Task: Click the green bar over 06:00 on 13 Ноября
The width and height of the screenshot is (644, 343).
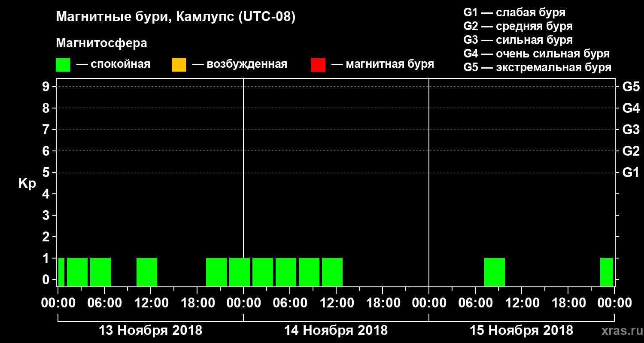Action: coord(100,272)
